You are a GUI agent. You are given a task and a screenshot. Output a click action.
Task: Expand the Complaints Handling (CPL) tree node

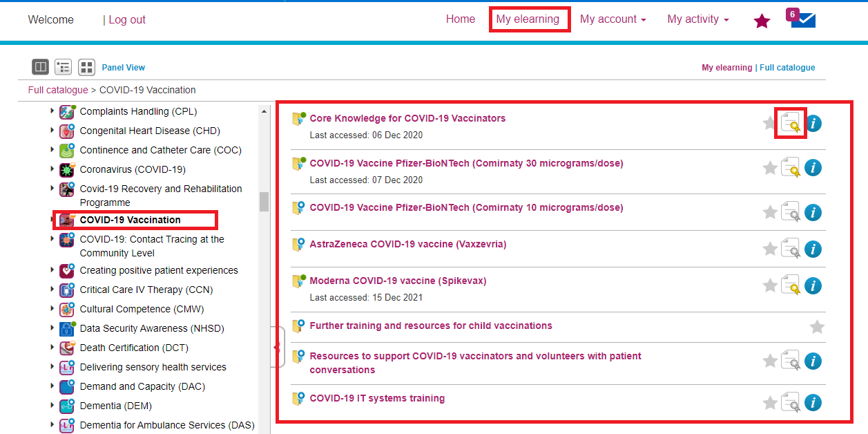[52, 111]
